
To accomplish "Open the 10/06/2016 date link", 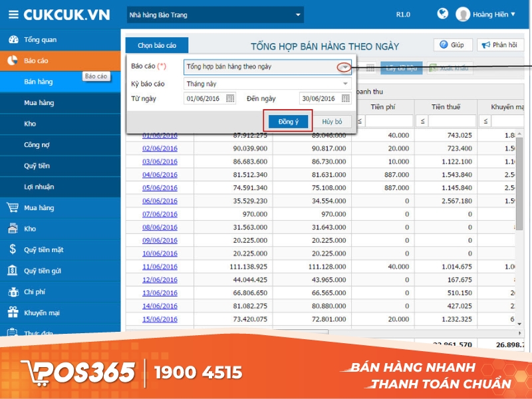I will tap(160, 253).
